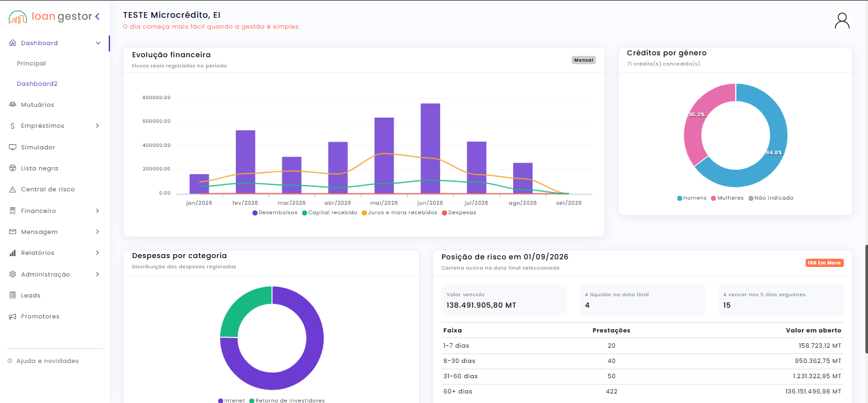Click the Relatórios bar chart icon

click(x=13, y=253)
